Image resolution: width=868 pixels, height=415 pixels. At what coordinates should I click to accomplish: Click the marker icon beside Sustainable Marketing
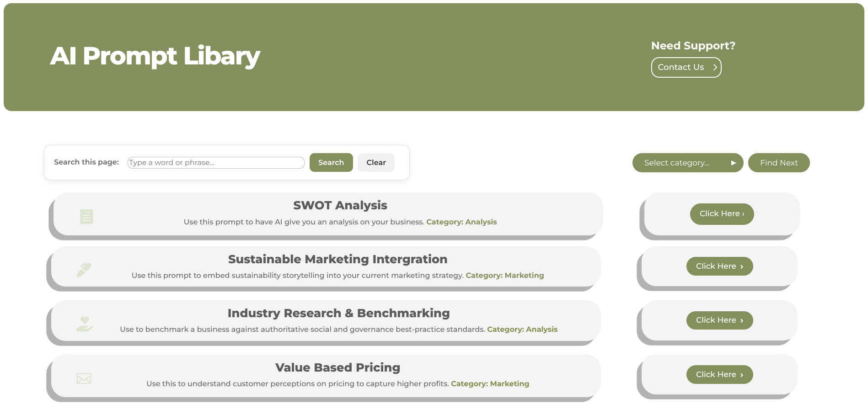click(84, 270)
